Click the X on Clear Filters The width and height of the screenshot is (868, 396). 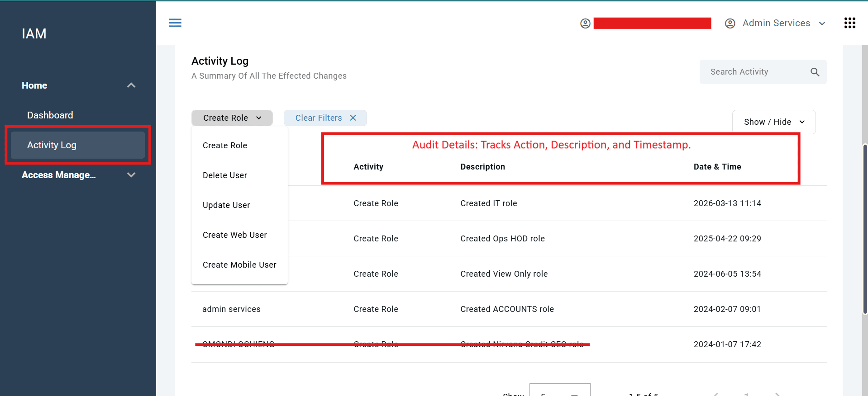pyautogui.click(x=353, y=118)
